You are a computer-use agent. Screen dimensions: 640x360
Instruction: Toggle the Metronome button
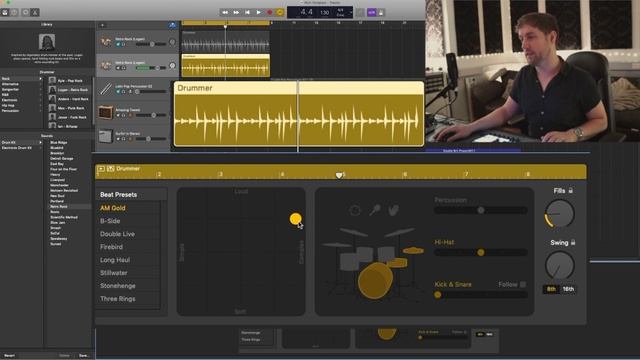pos(381,13)
